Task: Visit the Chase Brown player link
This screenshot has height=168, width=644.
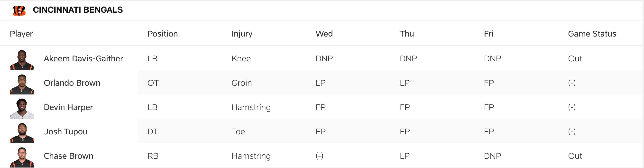Action: (x=68, y=156)
